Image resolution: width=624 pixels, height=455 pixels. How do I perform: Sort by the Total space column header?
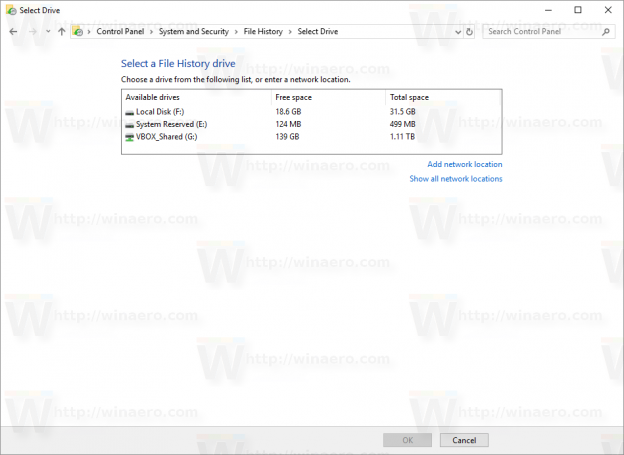[x=410, y=97]
